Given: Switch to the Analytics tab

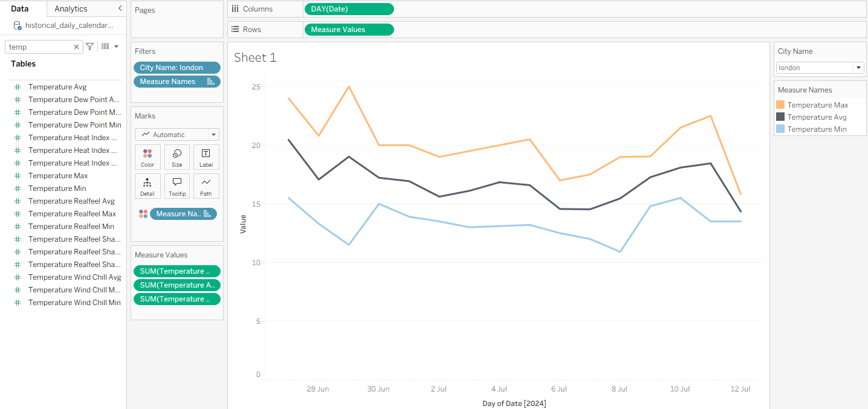Looking at the screenshot, I should (x=71, y=8).
